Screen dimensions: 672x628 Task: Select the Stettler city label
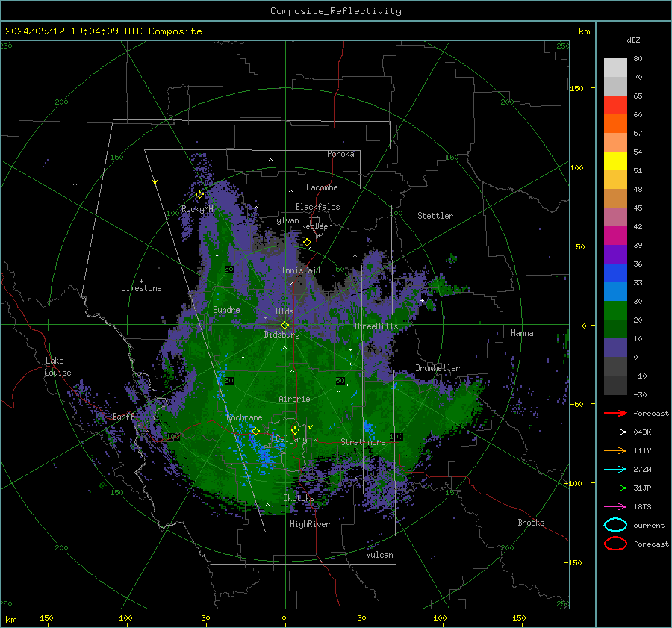(435, 216)
